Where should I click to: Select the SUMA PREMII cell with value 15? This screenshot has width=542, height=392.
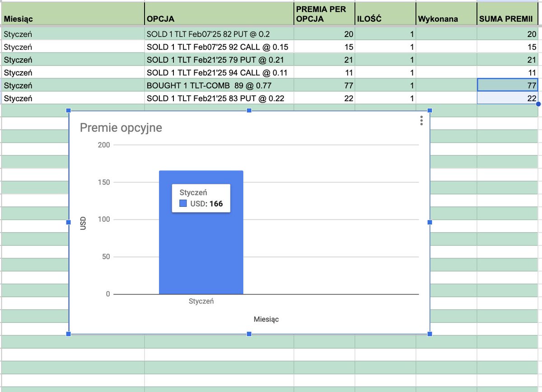click(508, 47)
